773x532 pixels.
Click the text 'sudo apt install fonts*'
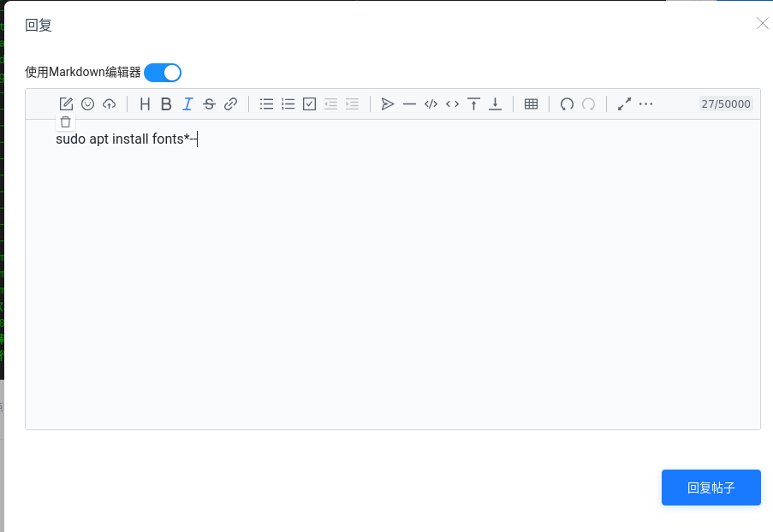(122, 139)
